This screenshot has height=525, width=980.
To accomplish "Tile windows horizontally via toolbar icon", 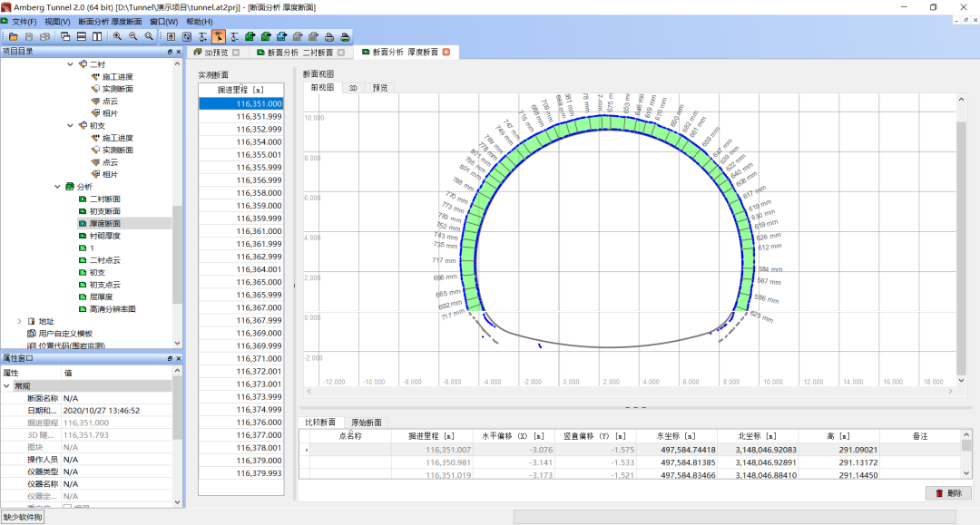I will pos(82,37).
